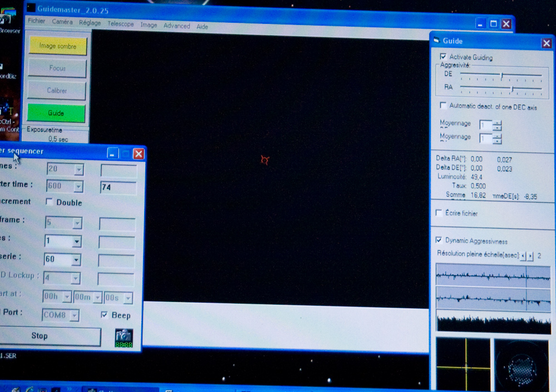Click the top guiding error graph
Viewport: 556px width, 392px height.
[x=493, y=275]
